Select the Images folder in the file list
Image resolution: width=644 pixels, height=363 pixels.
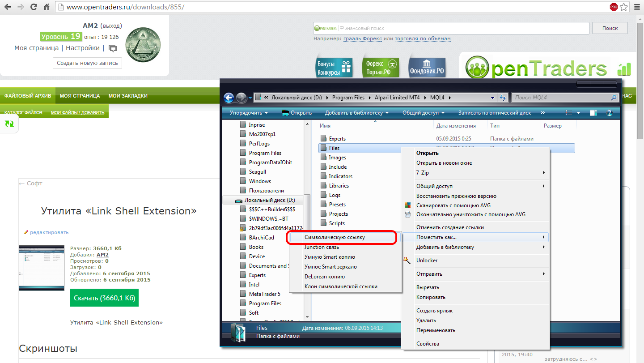(337, 158)
